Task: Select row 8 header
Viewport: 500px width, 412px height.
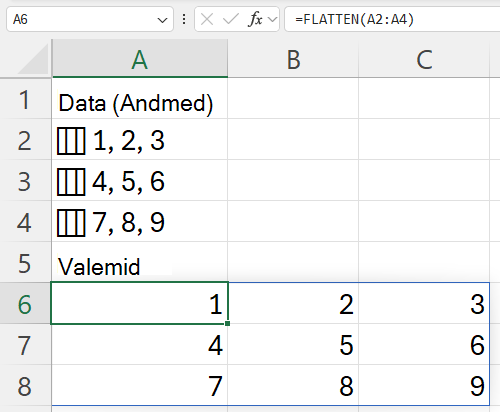Action: tap(25, 386)
